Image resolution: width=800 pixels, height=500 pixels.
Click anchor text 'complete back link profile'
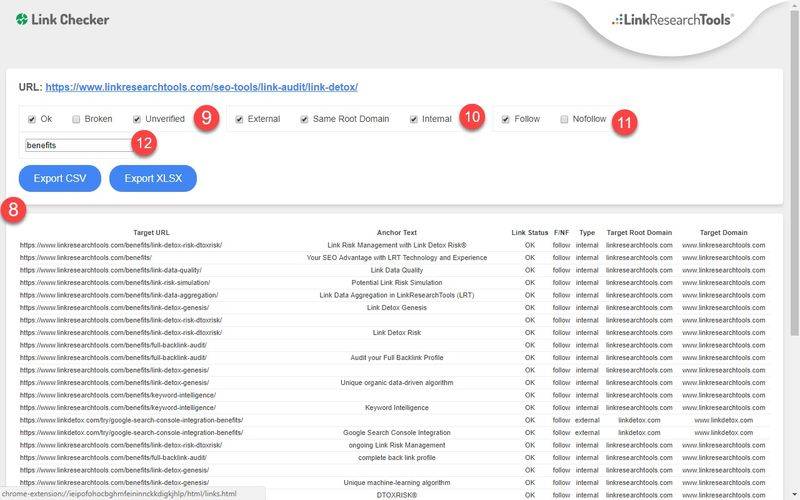tap(397, 458)
